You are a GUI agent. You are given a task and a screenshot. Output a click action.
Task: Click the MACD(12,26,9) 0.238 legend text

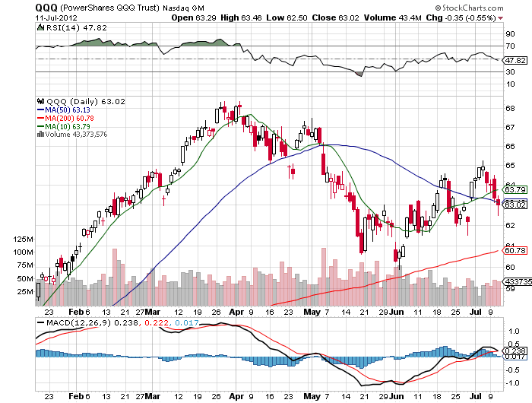[x=92, y=322]
